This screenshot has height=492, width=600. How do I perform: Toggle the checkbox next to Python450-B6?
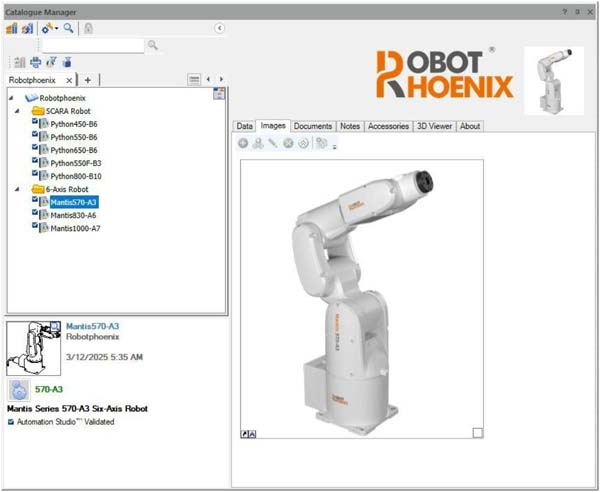(x=35, y=121)
